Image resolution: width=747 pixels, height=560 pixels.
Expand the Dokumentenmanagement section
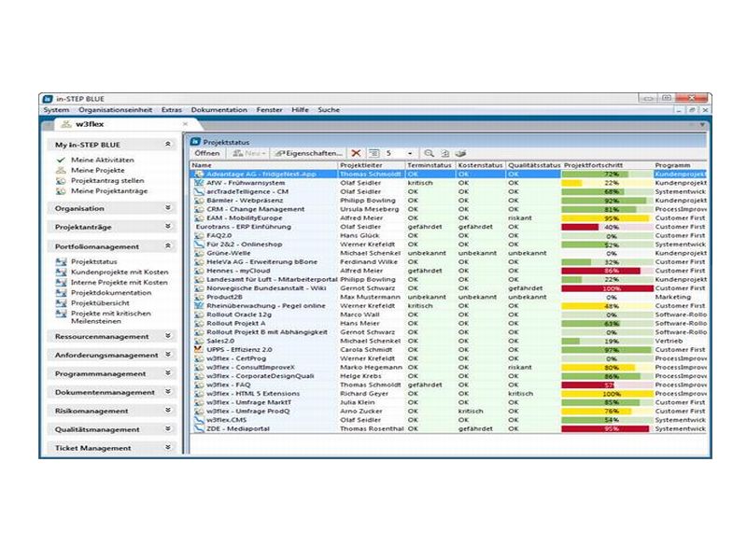(x=168, y=392)
